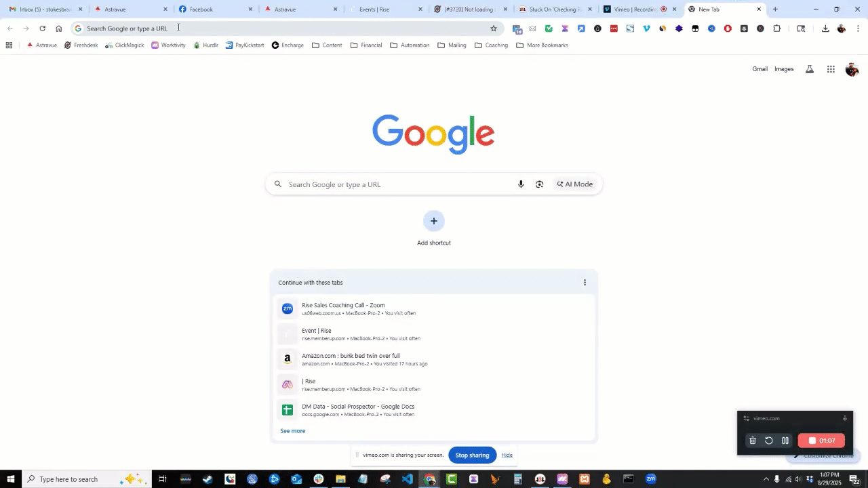Viewport: 868px width, 488px height.
Task: Go to the Chrome home page icon
Action: pos(59,28)
